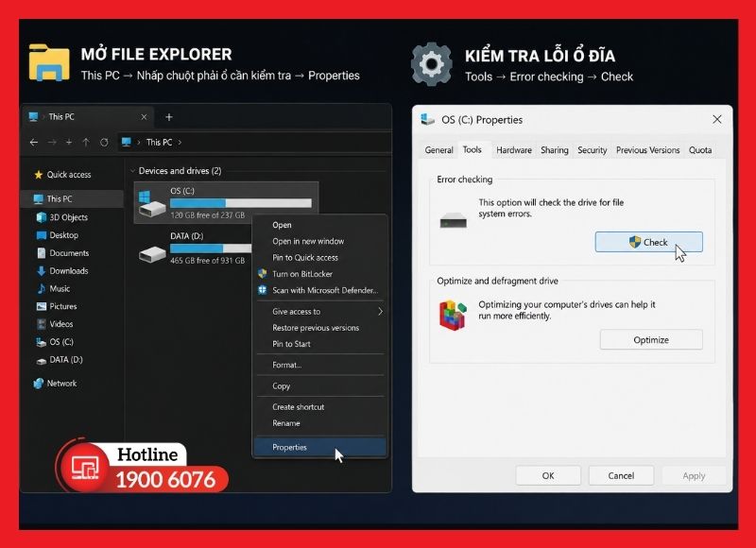Screen dimensions: 756x548
Task: Collapse the Devices and drives group
Action: point(132,171)
